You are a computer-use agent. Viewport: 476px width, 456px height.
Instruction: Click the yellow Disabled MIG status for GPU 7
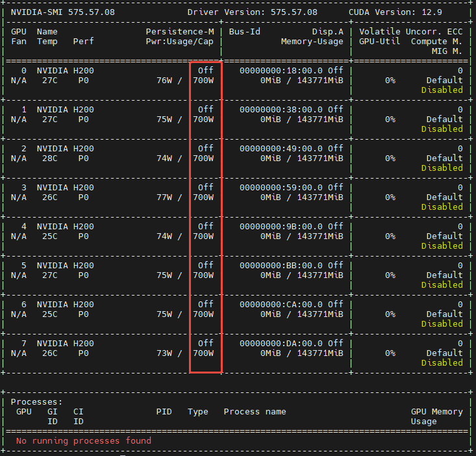[x=442, y=363]
